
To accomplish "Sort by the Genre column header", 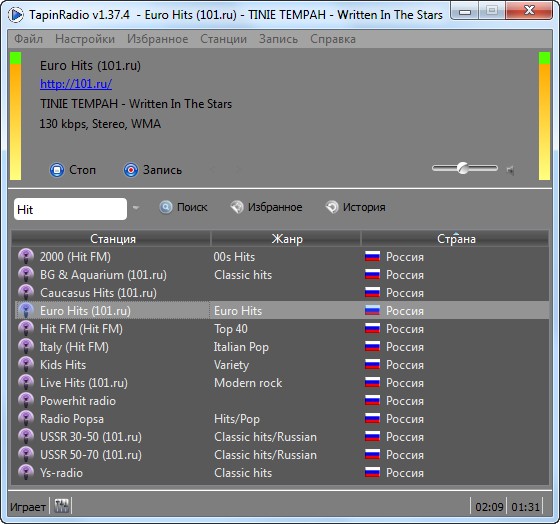I will [286, 239].
